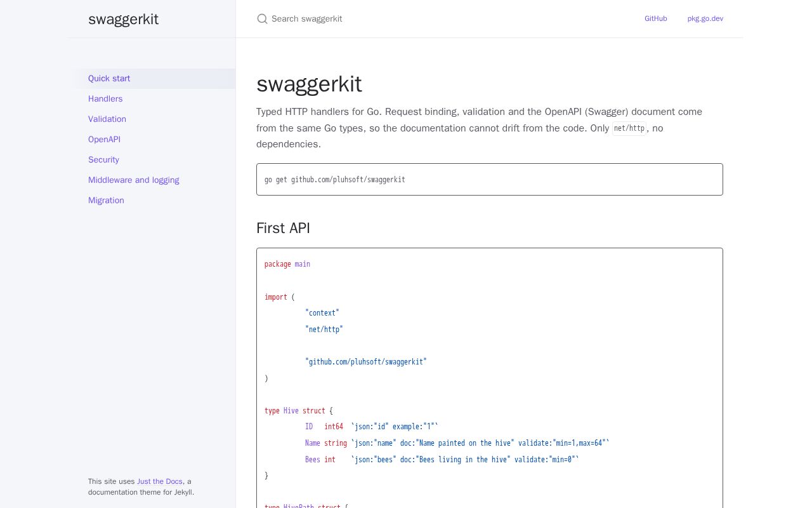Open the OpenAPI sidebar item
The image size is (812, 508).
point(152,140)
